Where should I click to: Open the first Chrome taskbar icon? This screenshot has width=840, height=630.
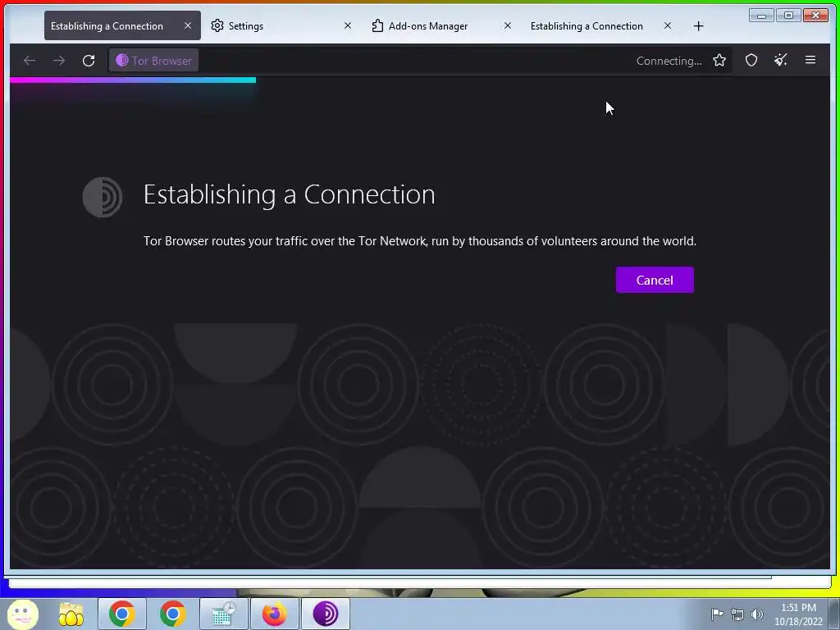(x=121, y=614)
